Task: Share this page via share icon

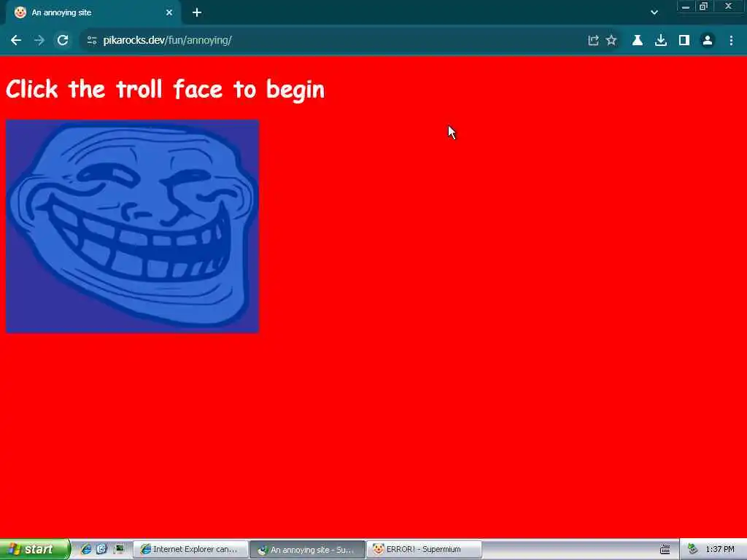Action: tap(593, 41)
